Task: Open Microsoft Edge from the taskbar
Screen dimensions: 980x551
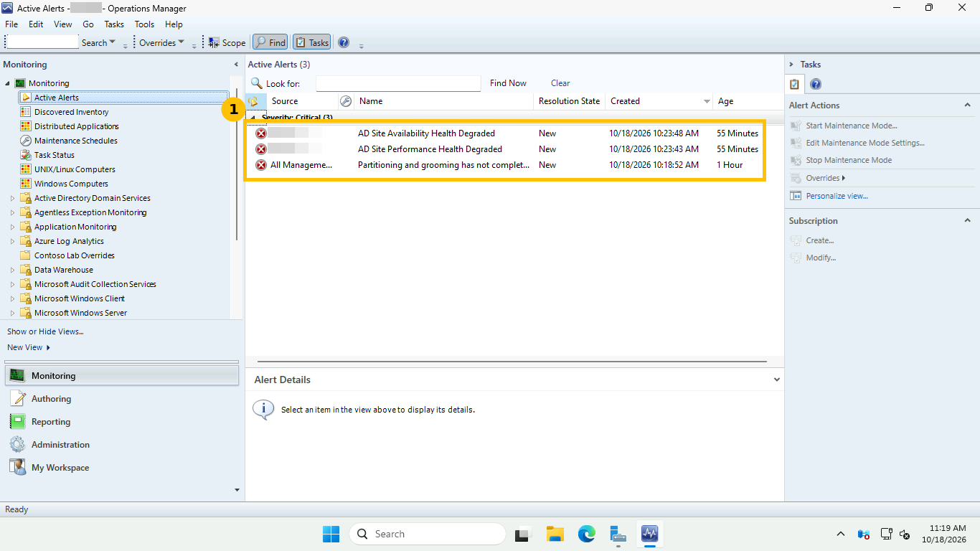Action: coord(587,534)
